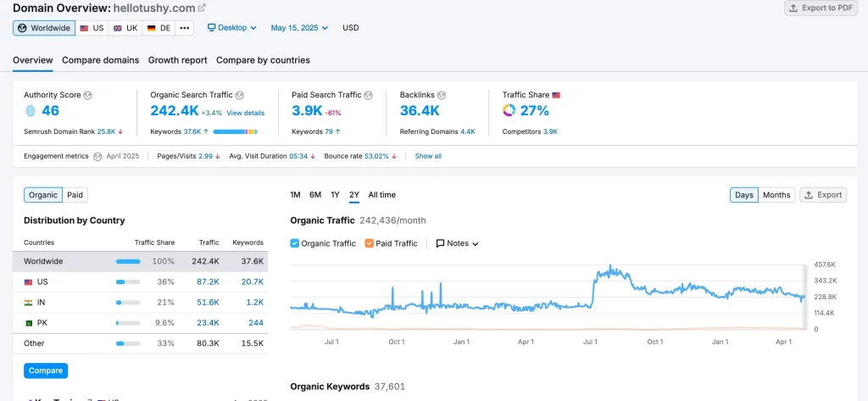
Task: Open the Compare by countries tab
Action: (x=263, y=60)
